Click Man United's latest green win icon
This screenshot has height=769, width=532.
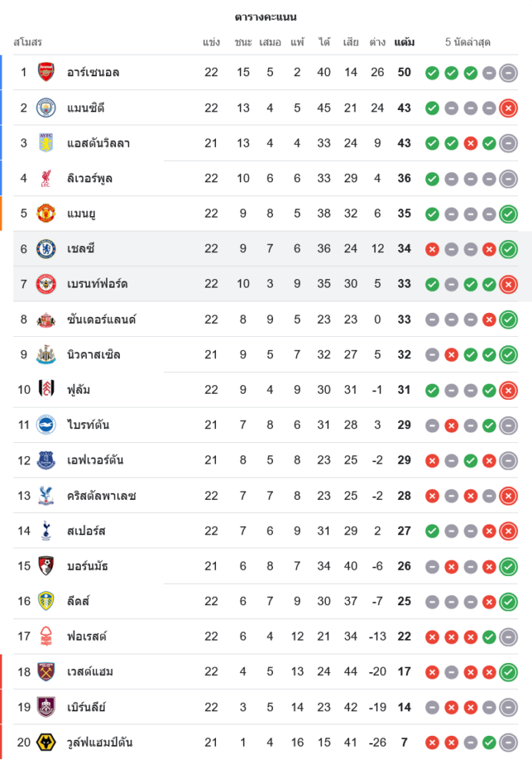coord(507,214)
